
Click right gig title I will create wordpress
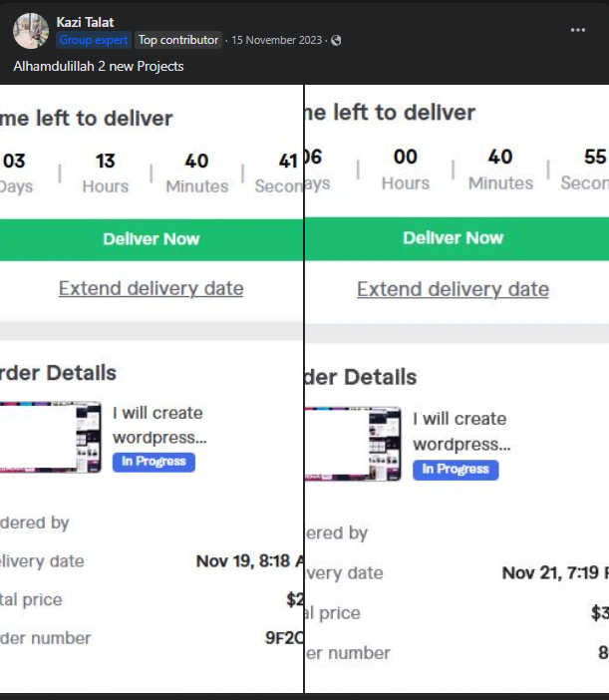tap(461, 431)
